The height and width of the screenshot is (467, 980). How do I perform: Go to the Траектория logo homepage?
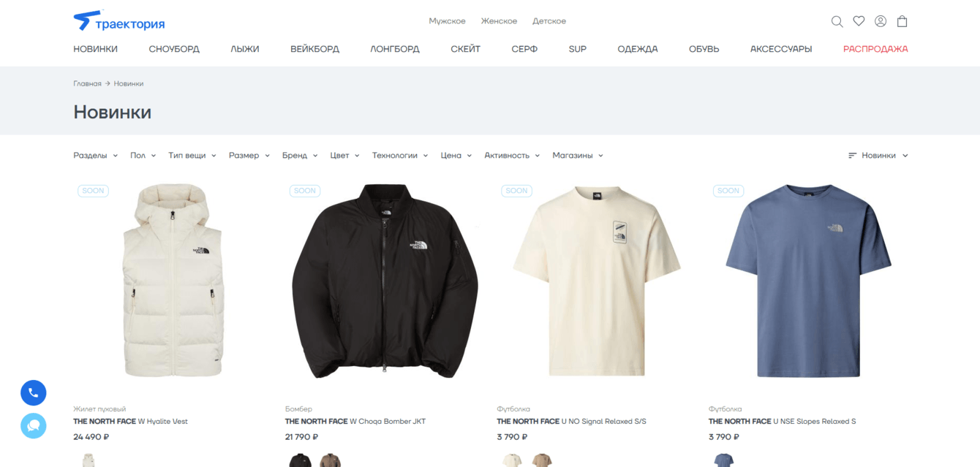tap(119, 21)
